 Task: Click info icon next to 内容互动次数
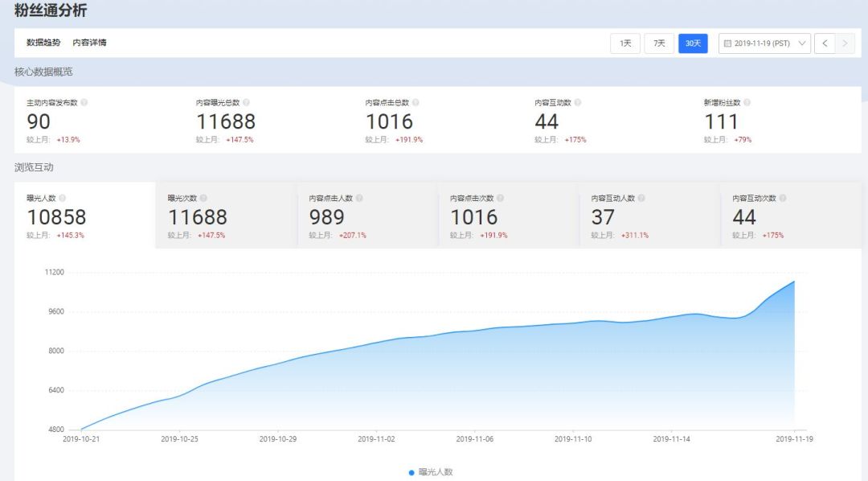coord(783,198)
